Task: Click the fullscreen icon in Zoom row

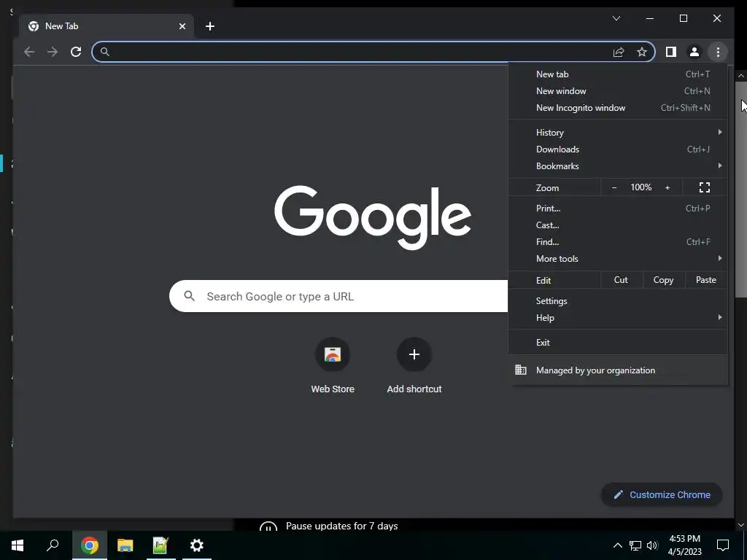Action: 705,187
